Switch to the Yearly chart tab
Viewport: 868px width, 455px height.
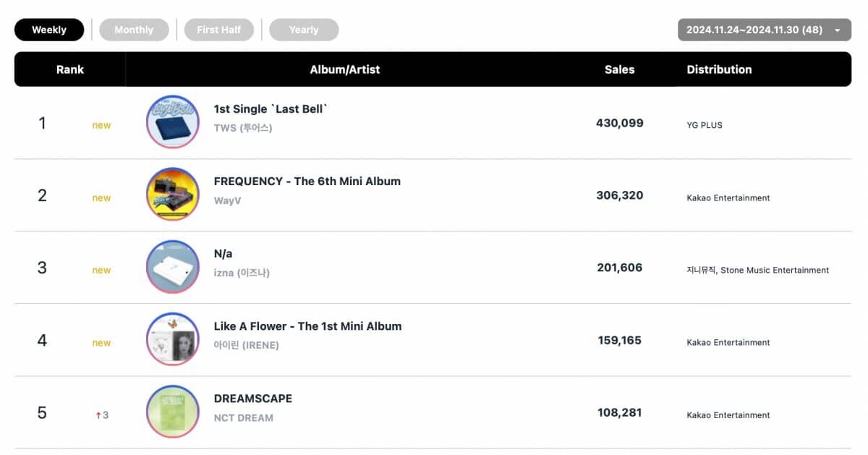coord(304,30)
